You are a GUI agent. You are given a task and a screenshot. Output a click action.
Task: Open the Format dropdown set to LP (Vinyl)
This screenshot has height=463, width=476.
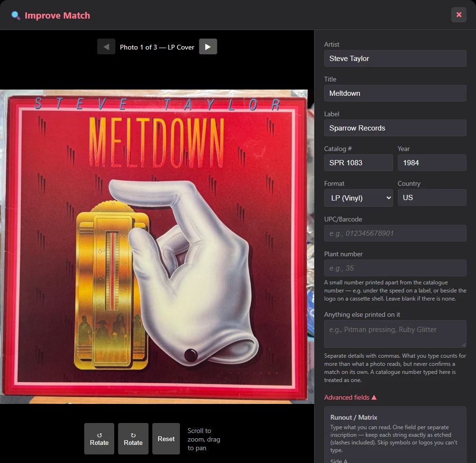(358, 198)
